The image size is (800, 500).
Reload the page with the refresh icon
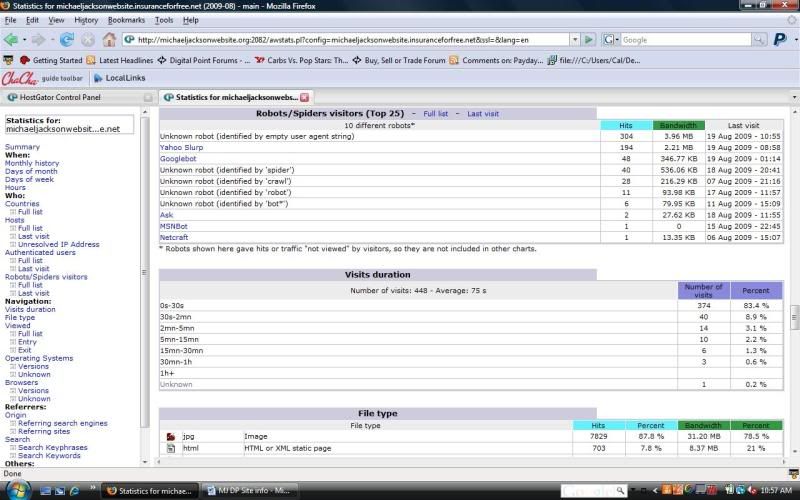pyautogui.click(x=67, y=39)
